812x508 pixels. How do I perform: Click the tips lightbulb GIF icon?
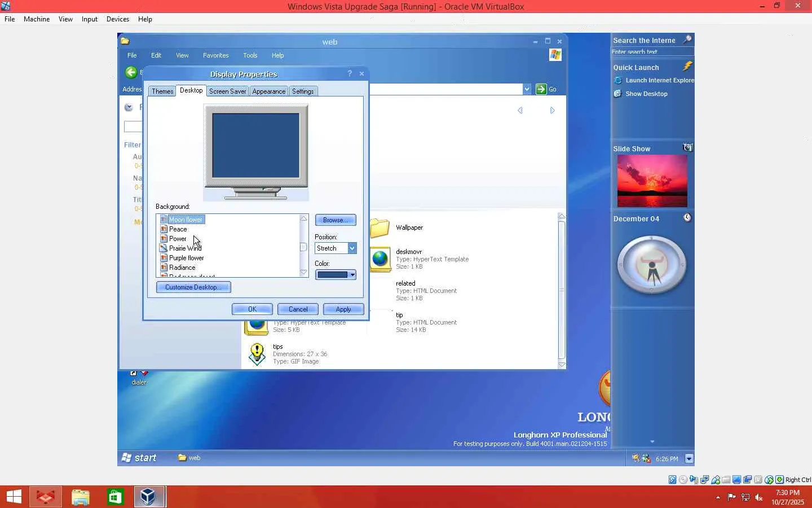click(257, 354)
